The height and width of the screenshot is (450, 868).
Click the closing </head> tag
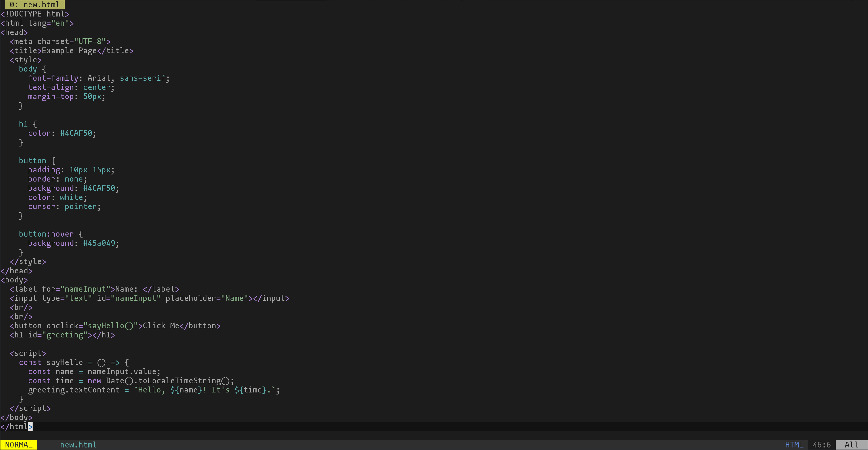pos(17,271)
